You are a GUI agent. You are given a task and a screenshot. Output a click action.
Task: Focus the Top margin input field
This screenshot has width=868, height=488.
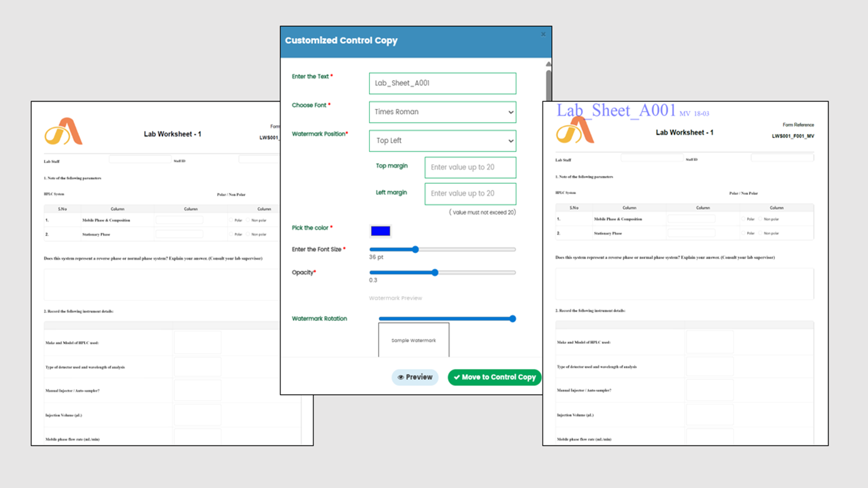(470, 168)
